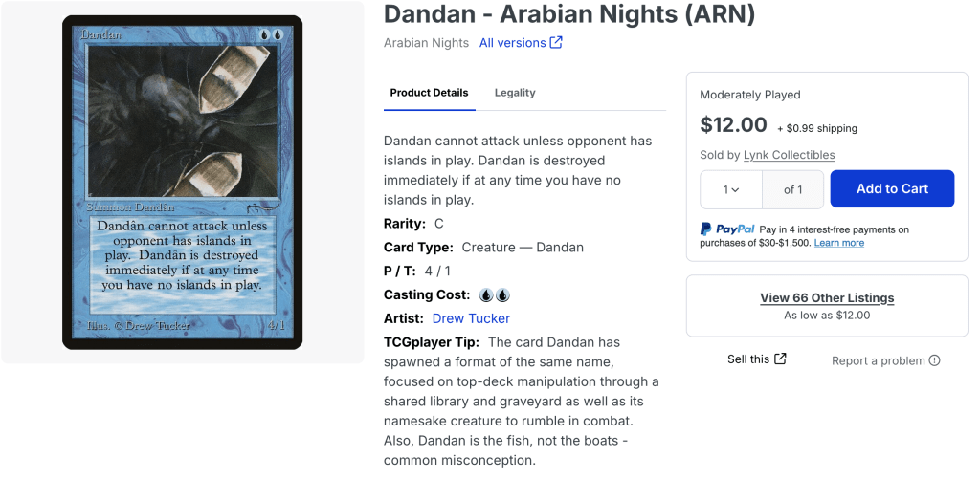The width and height of the screenshot is (980, 479).
Task: Click the Sell this link
Action: tap(748, 359)
